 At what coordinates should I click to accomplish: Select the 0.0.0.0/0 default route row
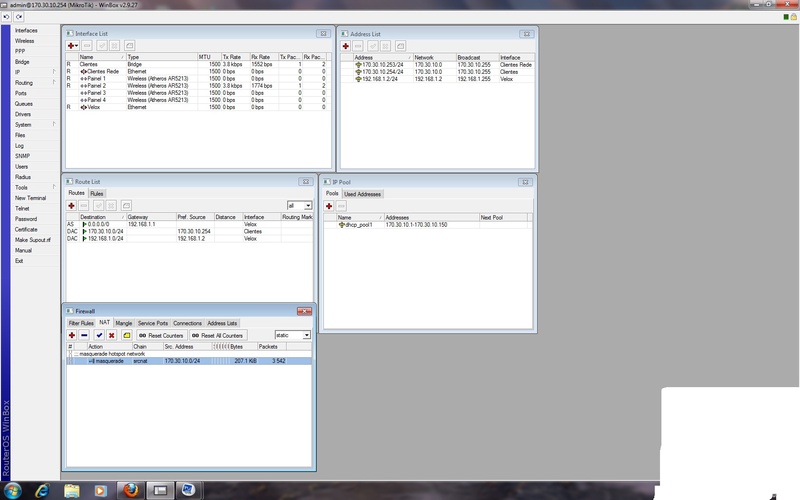pos(189,224)
